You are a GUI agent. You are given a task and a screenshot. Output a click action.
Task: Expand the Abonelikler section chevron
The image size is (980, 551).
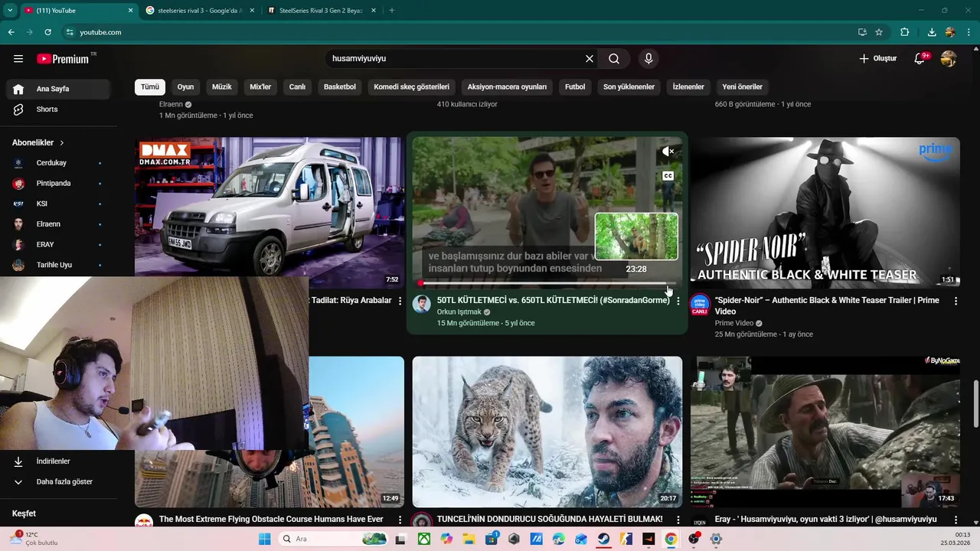pos(62,143)
